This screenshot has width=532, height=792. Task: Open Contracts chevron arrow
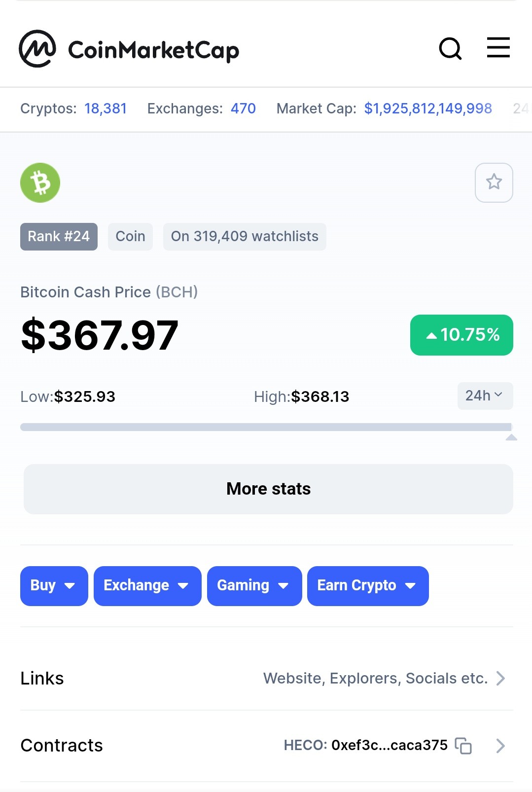500,746
